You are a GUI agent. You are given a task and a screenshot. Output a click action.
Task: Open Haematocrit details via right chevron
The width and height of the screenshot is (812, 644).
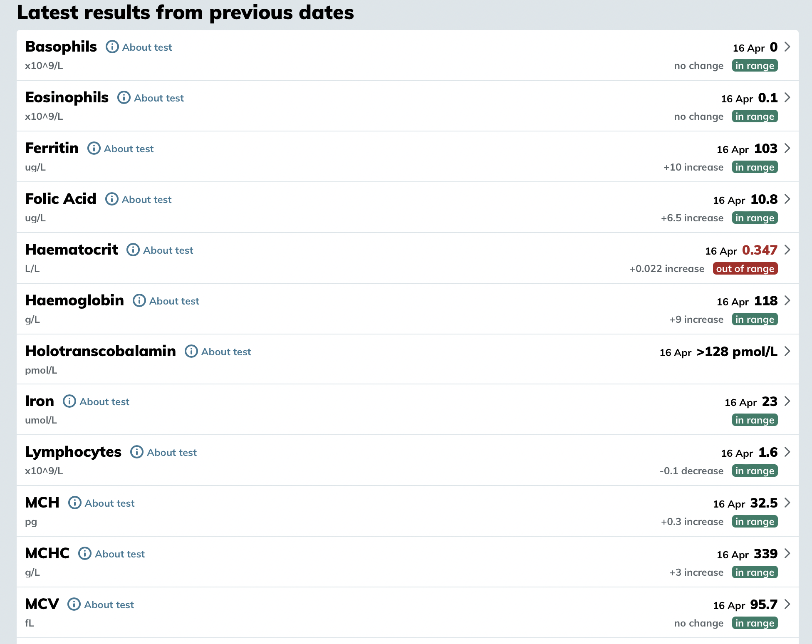click(787, 250)
